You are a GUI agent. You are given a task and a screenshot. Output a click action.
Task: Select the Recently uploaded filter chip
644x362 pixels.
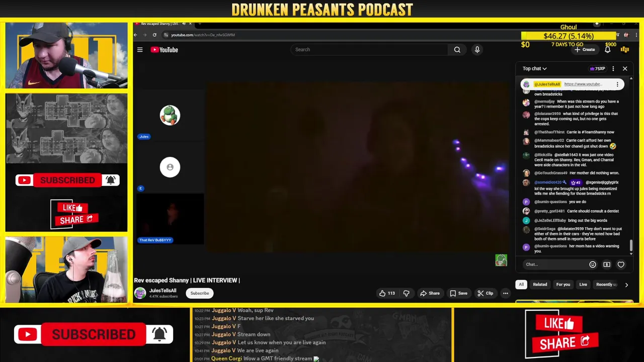(x=606, y=285)
